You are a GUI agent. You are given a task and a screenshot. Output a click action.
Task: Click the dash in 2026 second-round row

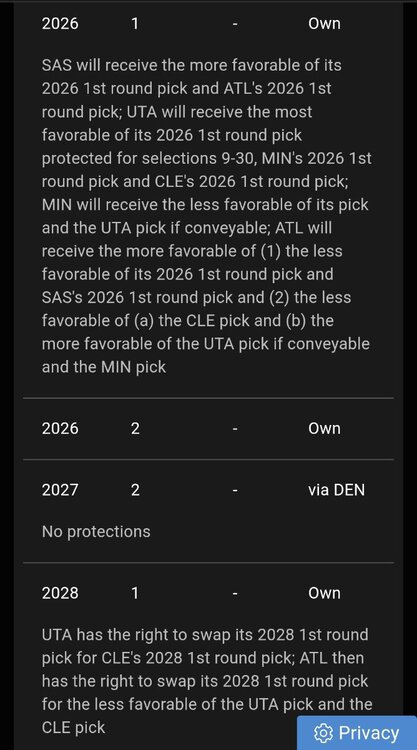235,429
